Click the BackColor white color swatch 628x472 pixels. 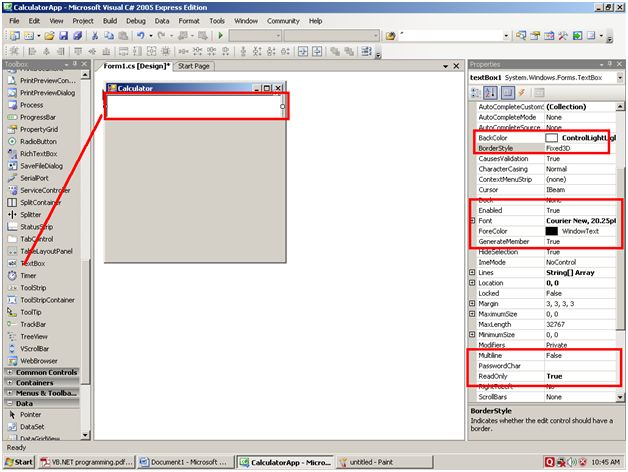click(x=552, y=138)
